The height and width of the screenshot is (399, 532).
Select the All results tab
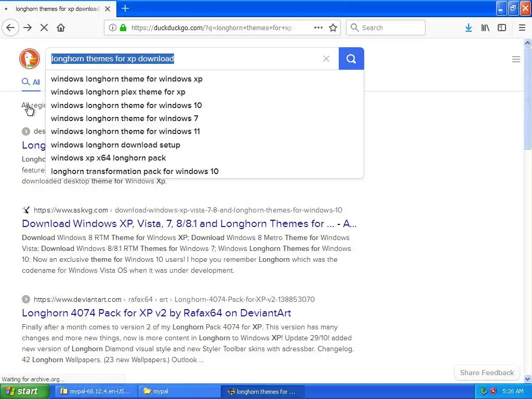[31, 82]
